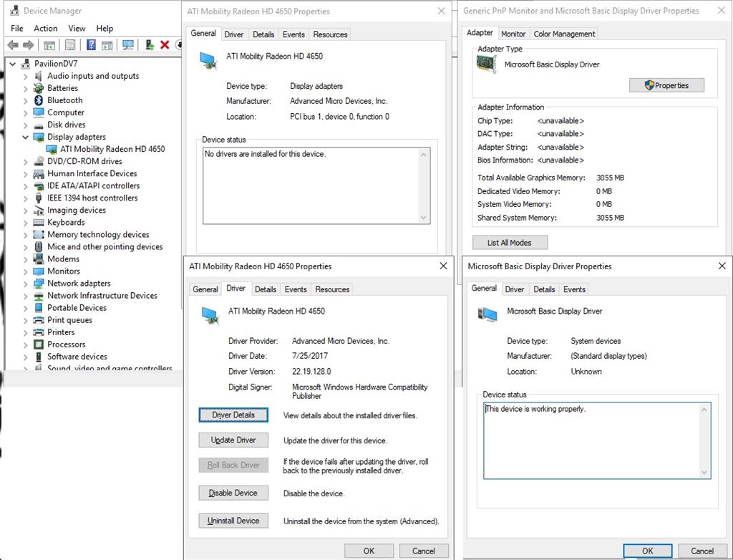Click Scan for hardware changes monitor icon
Screen dimensions: 733x560
128,45
